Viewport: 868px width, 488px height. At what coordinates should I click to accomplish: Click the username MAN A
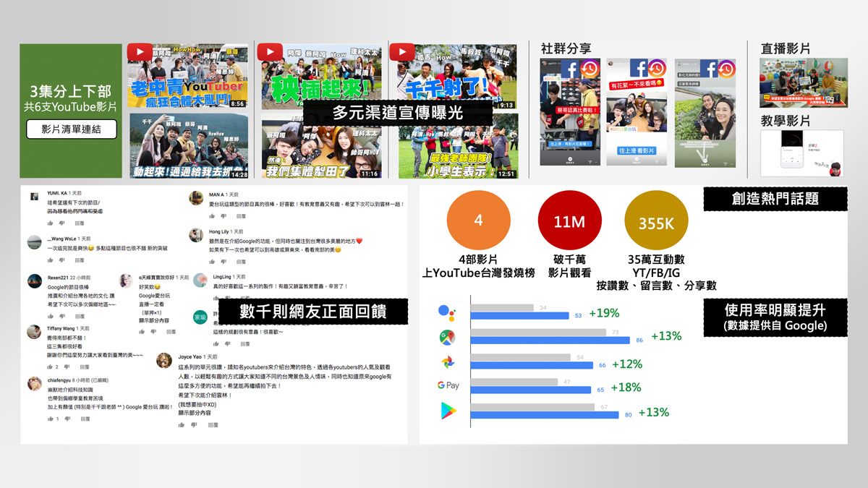(x=216, y=195)
